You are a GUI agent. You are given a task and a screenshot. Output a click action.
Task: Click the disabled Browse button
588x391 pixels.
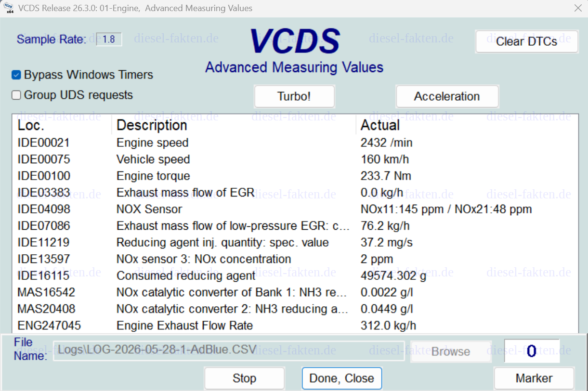(x=451, y=352)
